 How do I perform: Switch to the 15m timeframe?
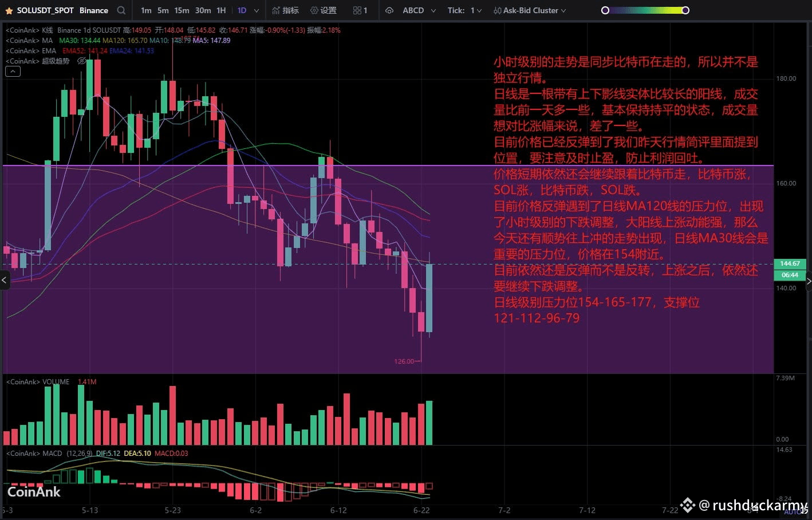(x=182, y=10)
